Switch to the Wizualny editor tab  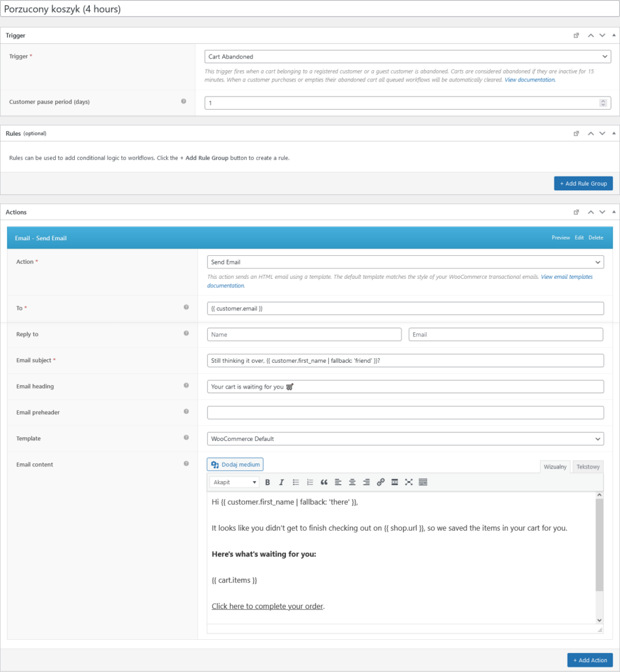(x=555, y=467)
